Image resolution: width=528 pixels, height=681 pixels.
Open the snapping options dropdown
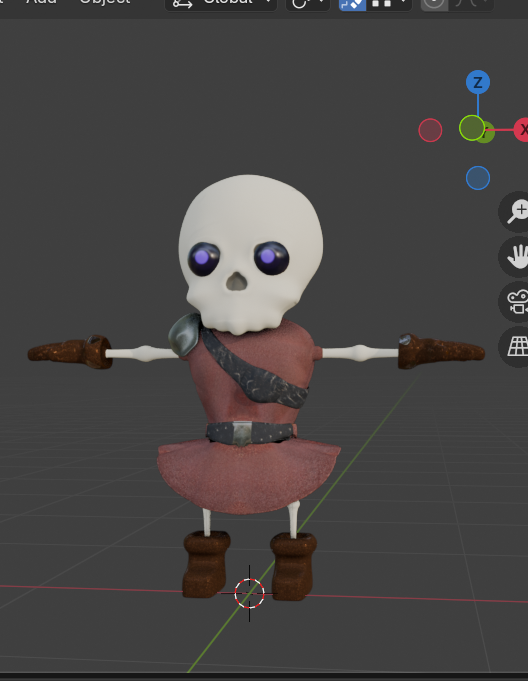tap(389, 3)
